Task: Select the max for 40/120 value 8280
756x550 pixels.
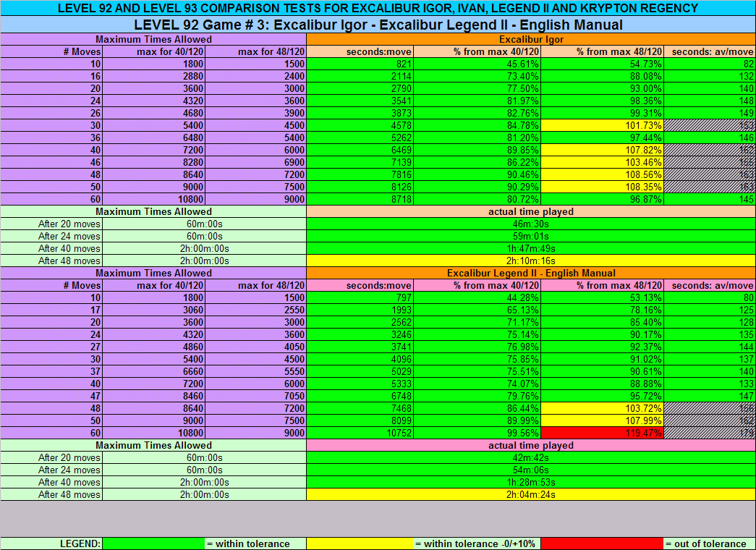Action: [x=154, y=163]
